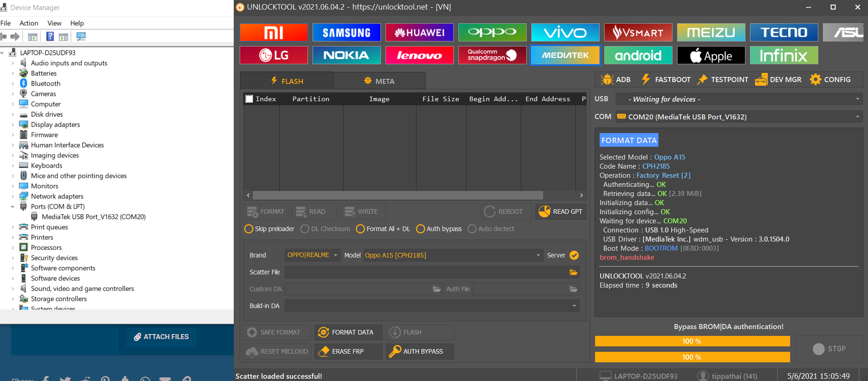The width and height of the screenshot is (868, 381).
Task: Expand the Network adapters node
Action: [x=13, y=196]
